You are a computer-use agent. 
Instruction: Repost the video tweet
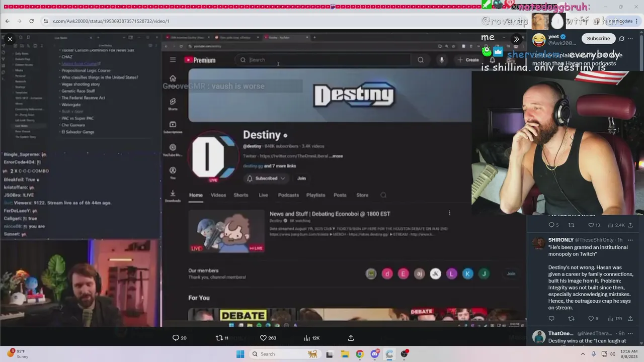pos(222,338)
